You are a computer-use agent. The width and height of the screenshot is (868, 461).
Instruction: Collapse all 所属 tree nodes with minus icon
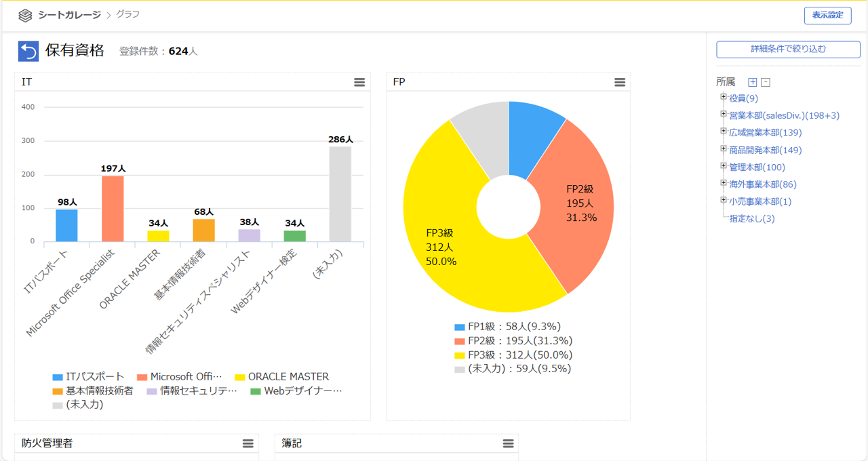[x=766, y=82]
